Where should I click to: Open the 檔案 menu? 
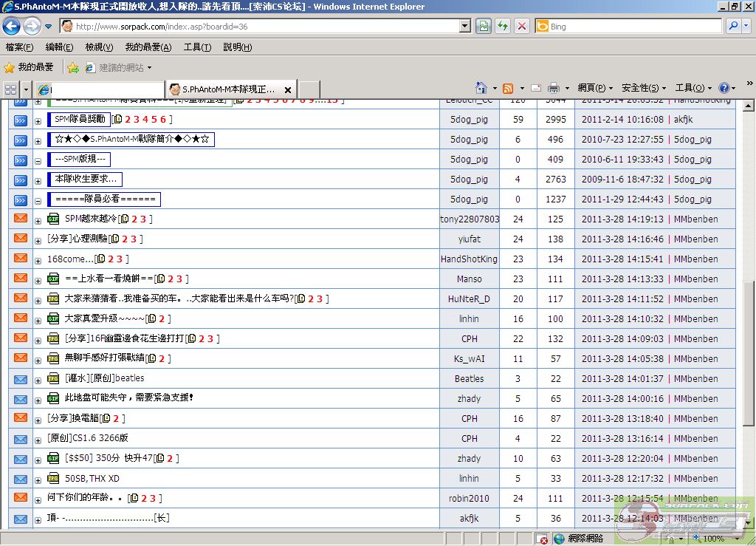(19, 47)
